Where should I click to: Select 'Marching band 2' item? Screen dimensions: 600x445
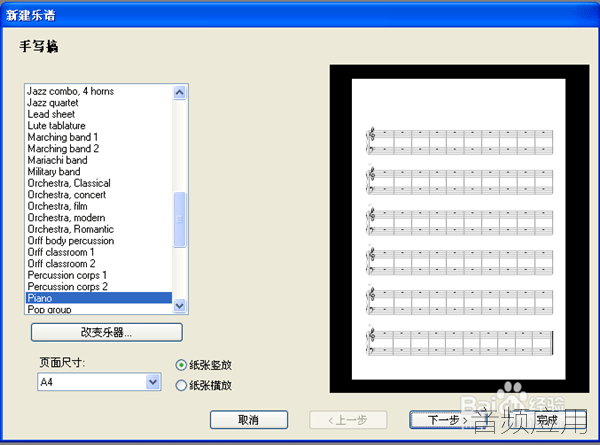coord(99,148)
